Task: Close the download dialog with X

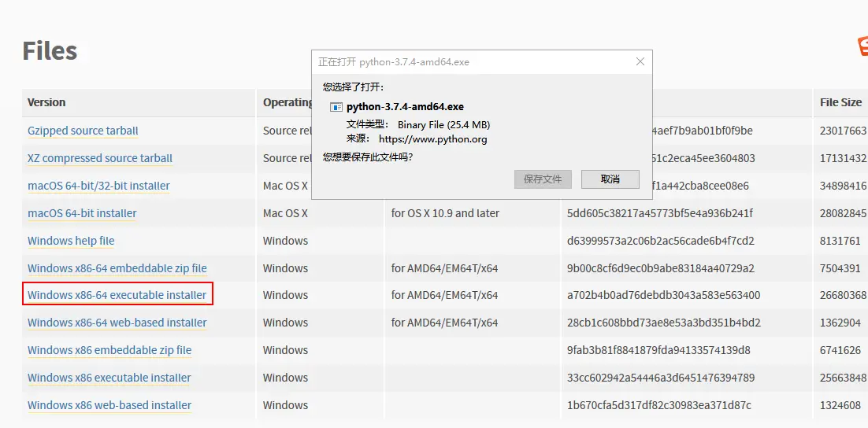Action: click(x=640, y=61)
